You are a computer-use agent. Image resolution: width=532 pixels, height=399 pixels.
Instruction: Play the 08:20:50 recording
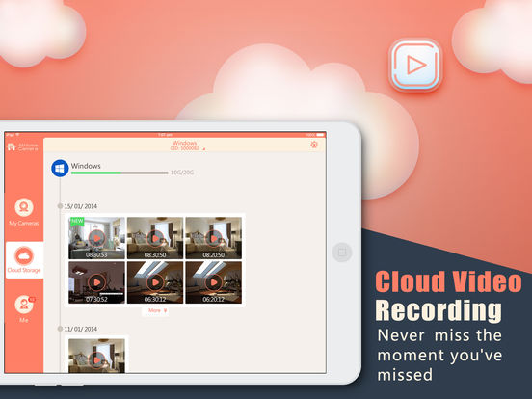click(213, 238)
